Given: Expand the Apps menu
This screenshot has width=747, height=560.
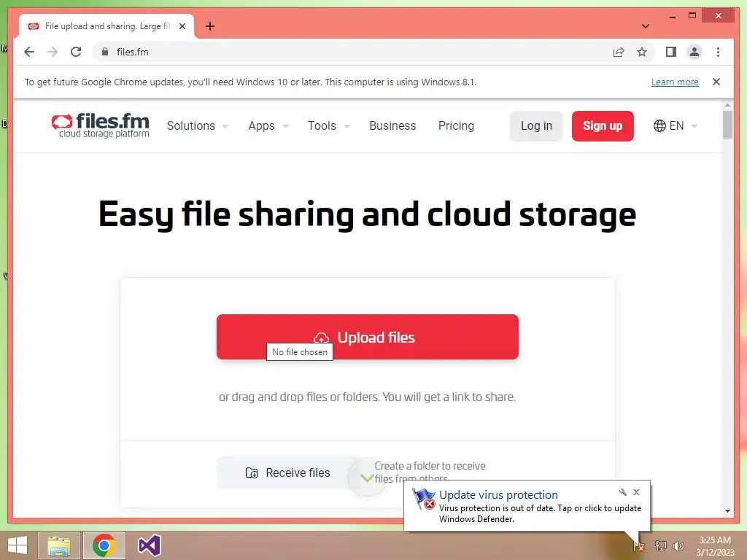Looking at the screenshot, I should (268, 125).
